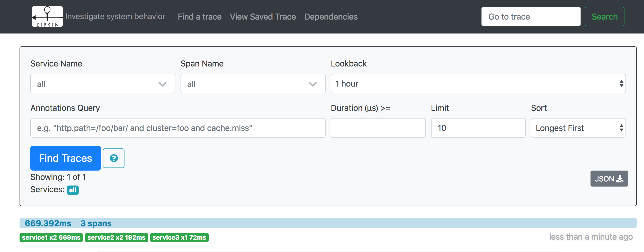644x252 pixels.
Task: Click the green Search button
Action: point(604,17)
